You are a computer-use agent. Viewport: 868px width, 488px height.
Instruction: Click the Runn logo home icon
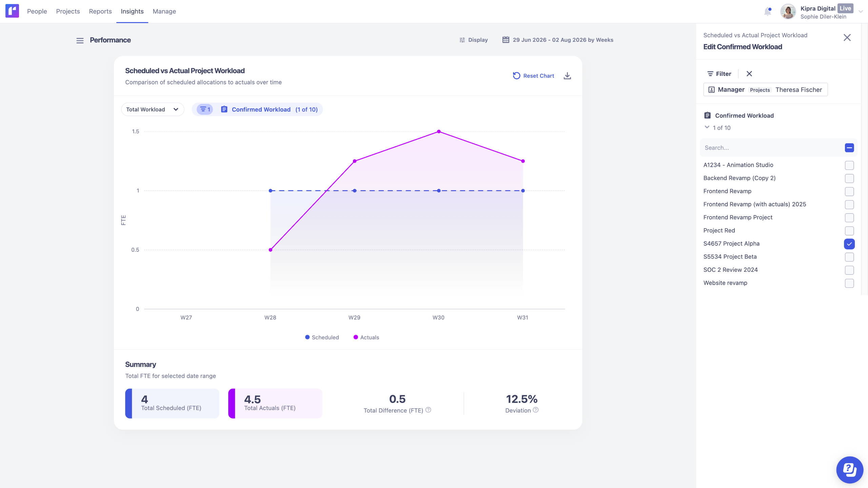(x=12, y=11)
